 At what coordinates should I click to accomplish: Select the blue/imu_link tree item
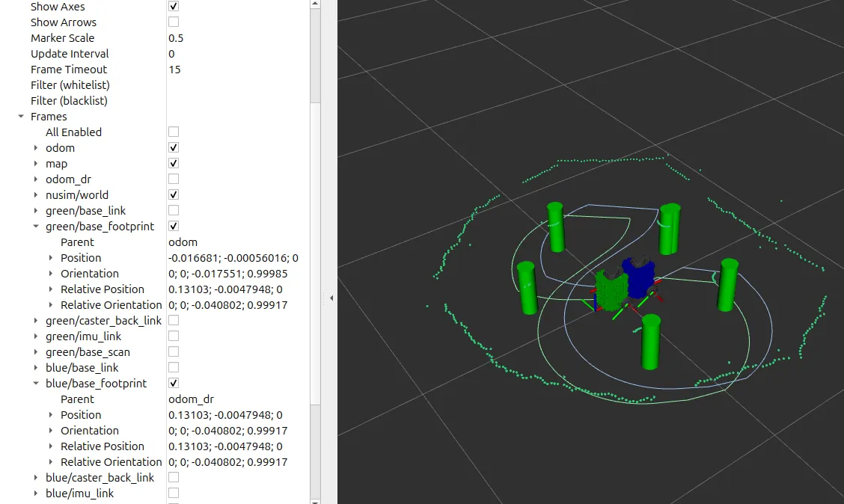coord(79,494)
